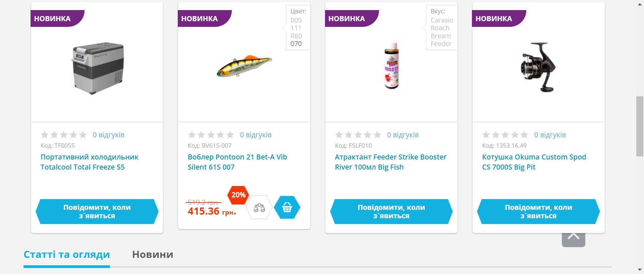Click the star rating of Pontoon 21 wobbler
The image size is (644, 274).
click(211, 135)
